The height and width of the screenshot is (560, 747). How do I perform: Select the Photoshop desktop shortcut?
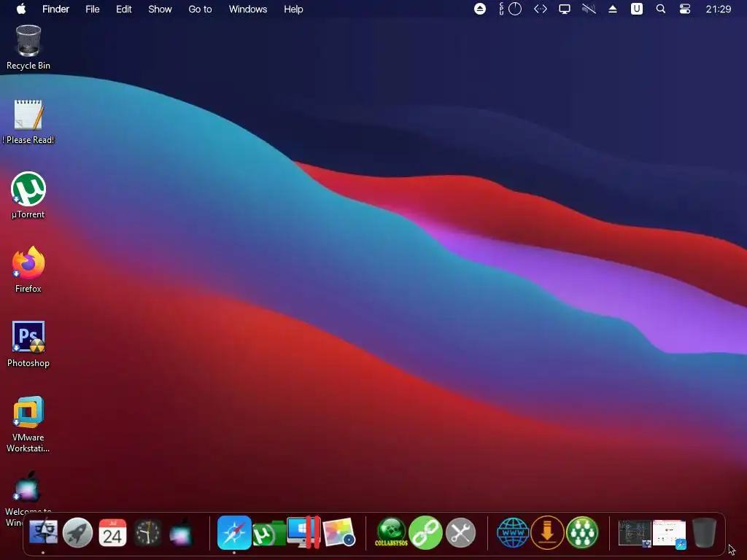28,344
